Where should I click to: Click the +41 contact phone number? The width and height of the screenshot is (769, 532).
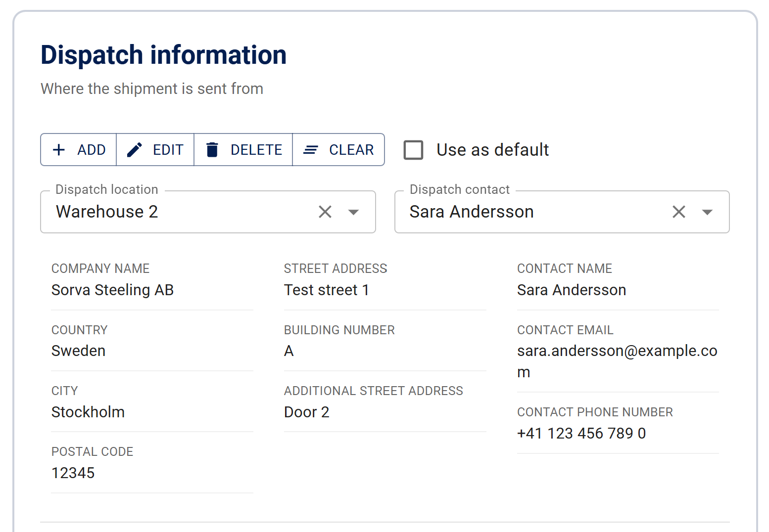(x=581, y=434)
